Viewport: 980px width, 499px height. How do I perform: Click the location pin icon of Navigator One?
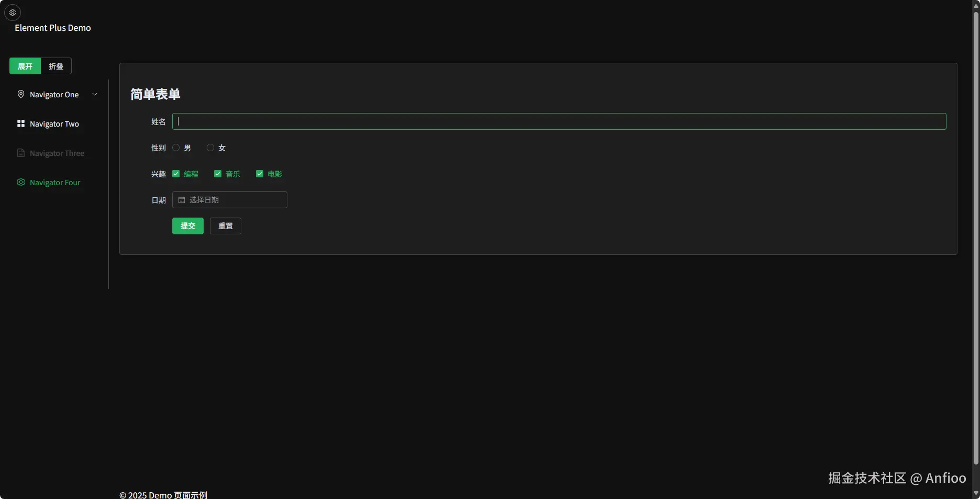pyautogui.click(x=21, y=94)
